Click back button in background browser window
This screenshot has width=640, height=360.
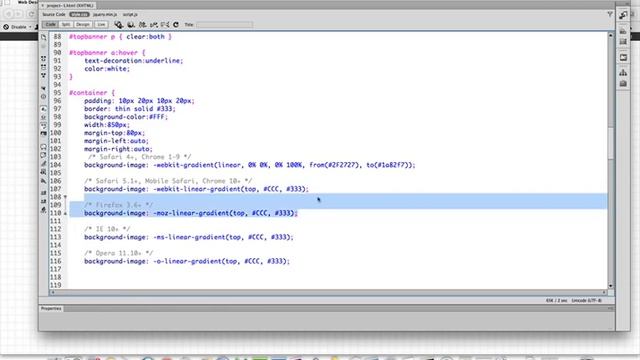click(x=8, y=14)
